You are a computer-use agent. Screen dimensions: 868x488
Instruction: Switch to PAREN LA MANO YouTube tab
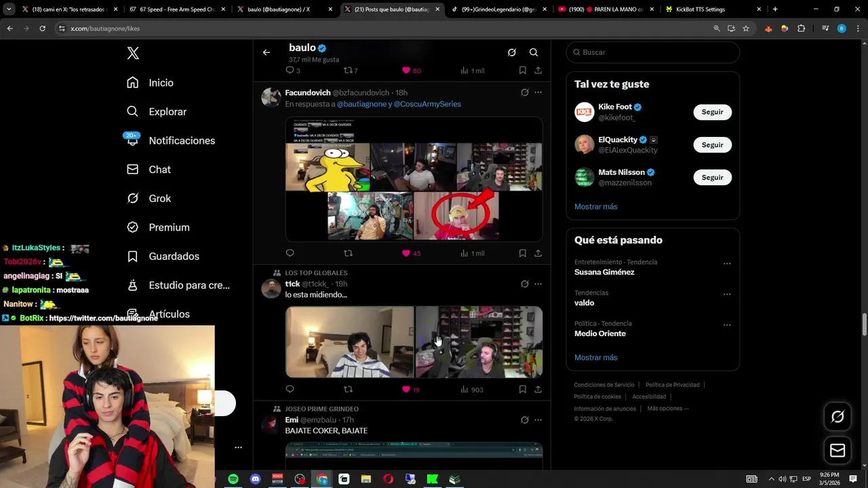pos(605,9)
